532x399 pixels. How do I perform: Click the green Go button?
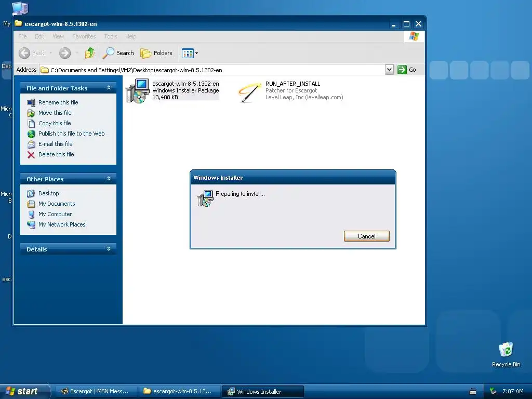[407, 70]
